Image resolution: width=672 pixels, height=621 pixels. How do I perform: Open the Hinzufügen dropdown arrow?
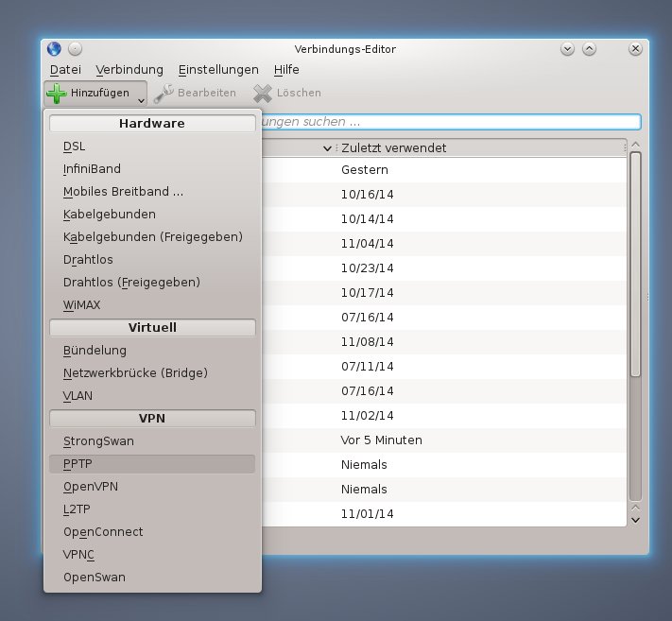click(x=140, y=96)
